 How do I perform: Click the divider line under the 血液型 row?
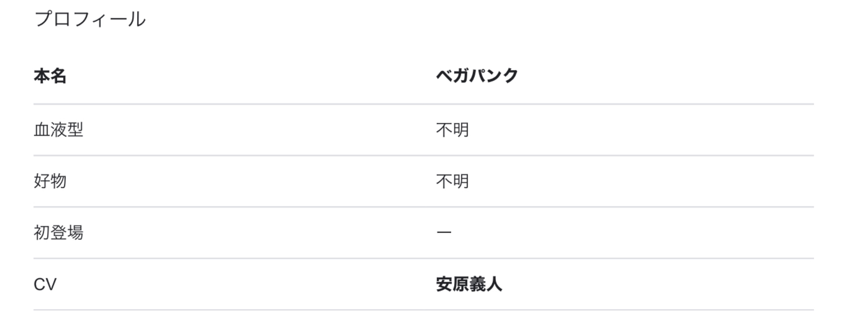424,155
